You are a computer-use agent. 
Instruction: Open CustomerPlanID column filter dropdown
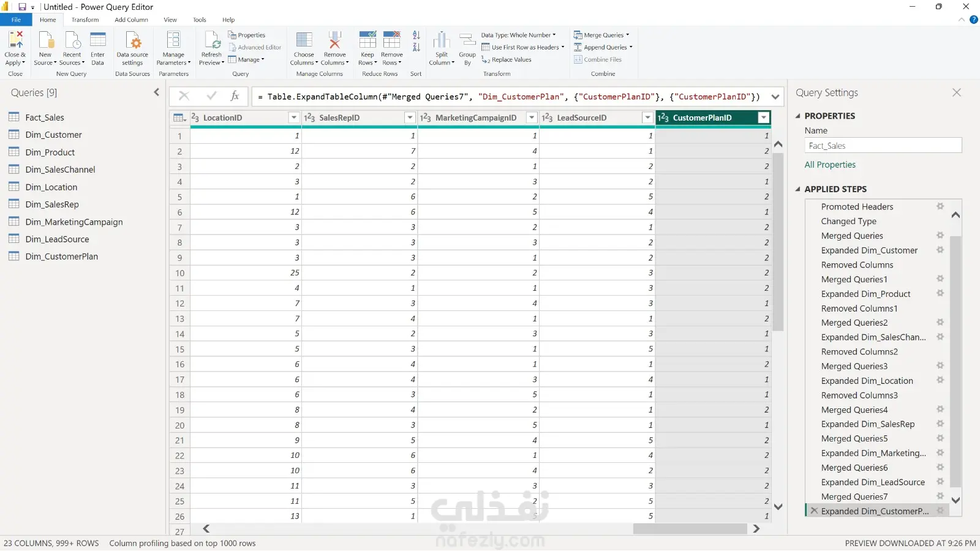pyautogui.click(x=763, y=118)
